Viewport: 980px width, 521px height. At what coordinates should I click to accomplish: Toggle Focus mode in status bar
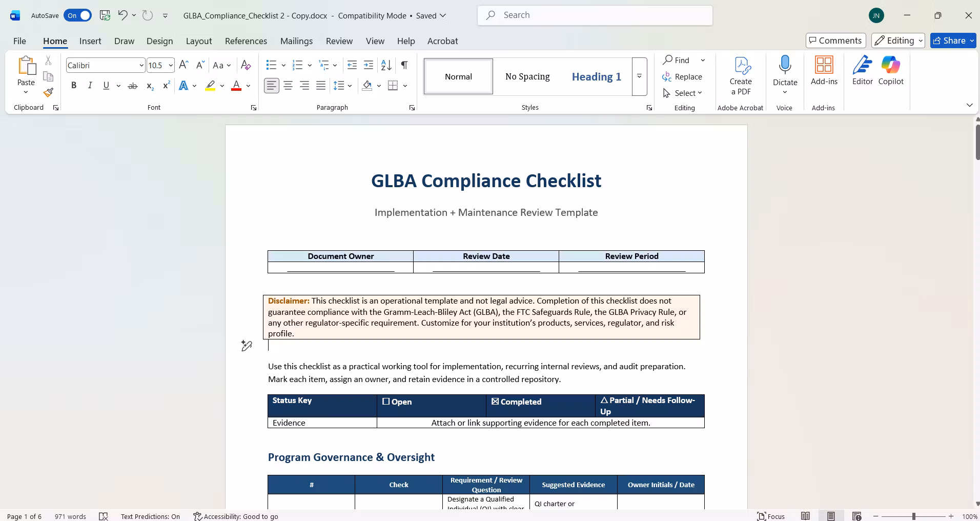pos(771,516)
